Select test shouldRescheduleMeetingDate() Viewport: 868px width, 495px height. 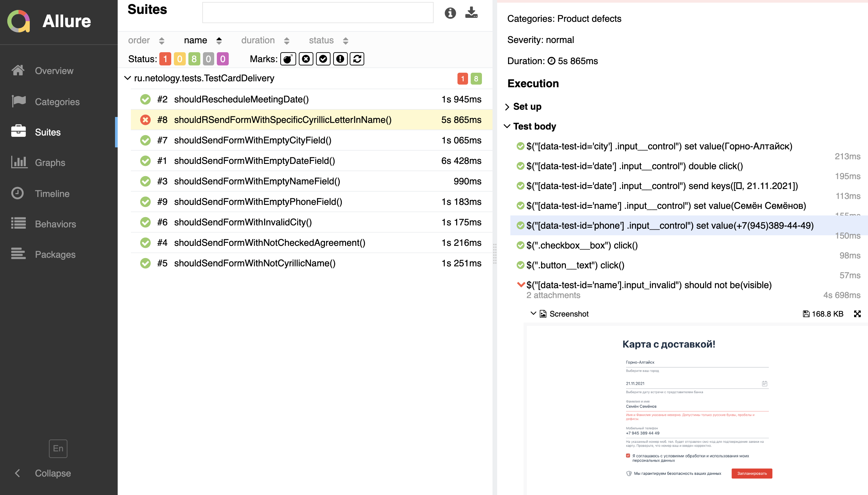[311, 99]
